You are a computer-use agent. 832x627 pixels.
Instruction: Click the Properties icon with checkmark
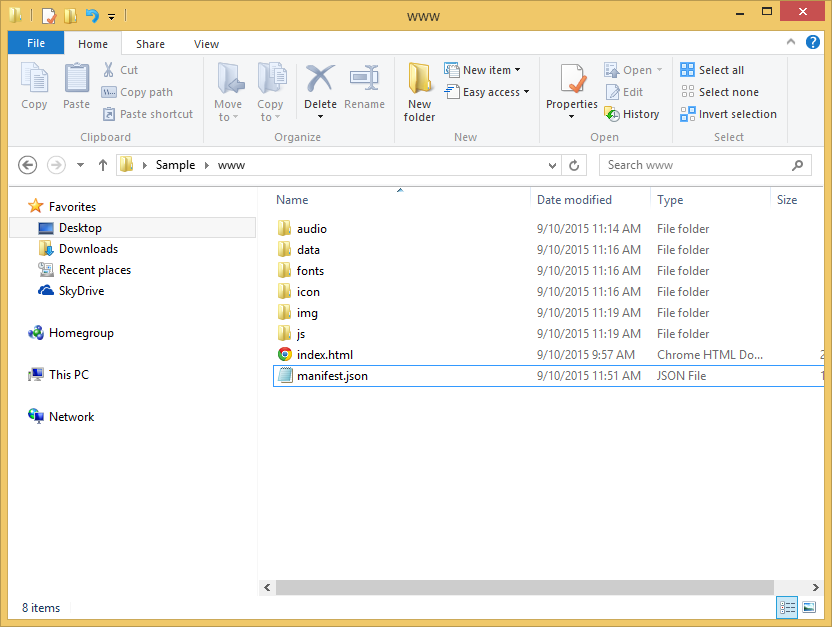[x=572, y=79]
